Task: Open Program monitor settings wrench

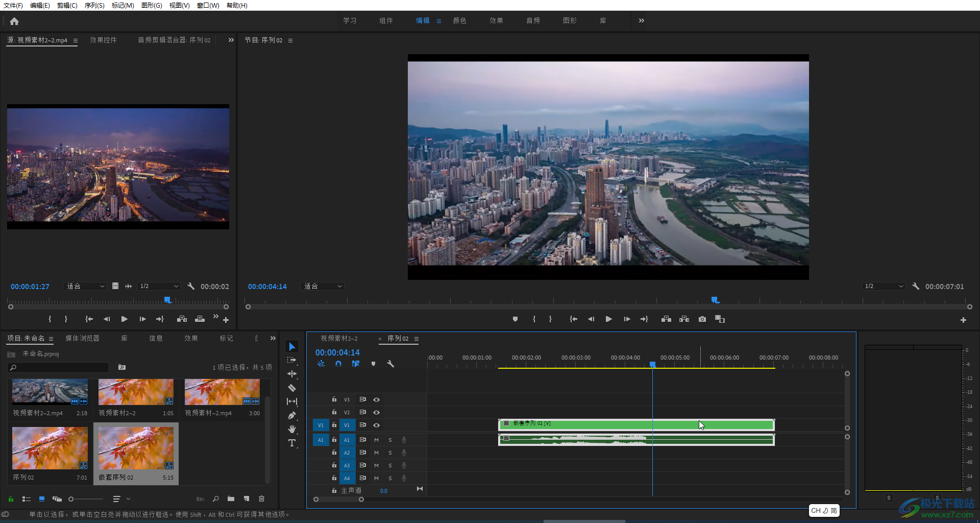Action: pyautogui.click(x=916, y=287)
